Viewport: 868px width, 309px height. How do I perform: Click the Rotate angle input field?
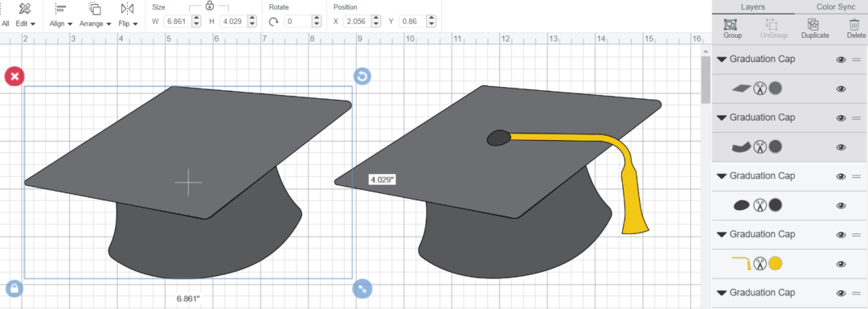coord(298,22)
